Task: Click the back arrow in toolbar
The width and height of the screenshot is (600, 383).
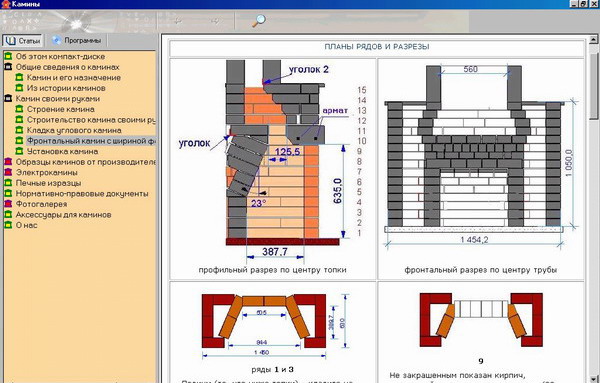Action: pyautogui.click(x=178, y=21)
